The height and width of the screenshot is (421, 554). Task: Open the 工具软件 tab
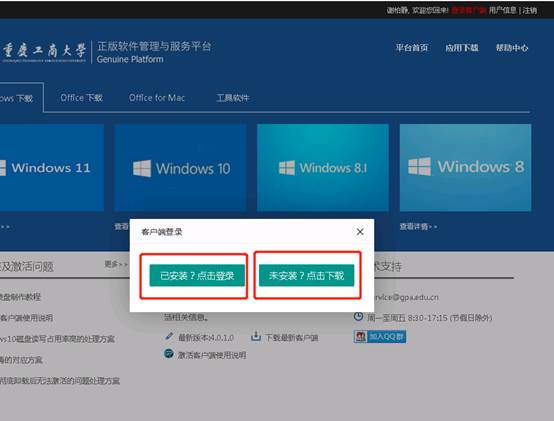coord(233,98)
